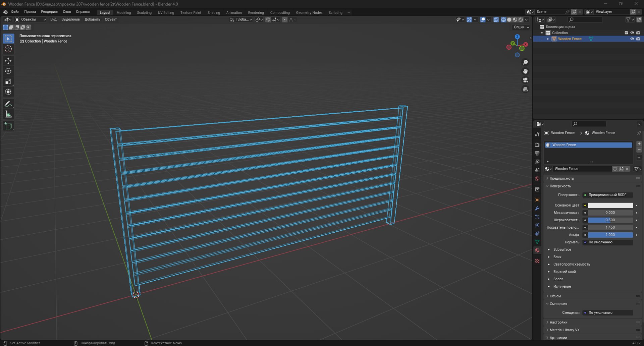Image resolution: width=644 pixels, height=346 pixels.
Task: Choose the Annotate pencil tool
Action: point(8,104)
